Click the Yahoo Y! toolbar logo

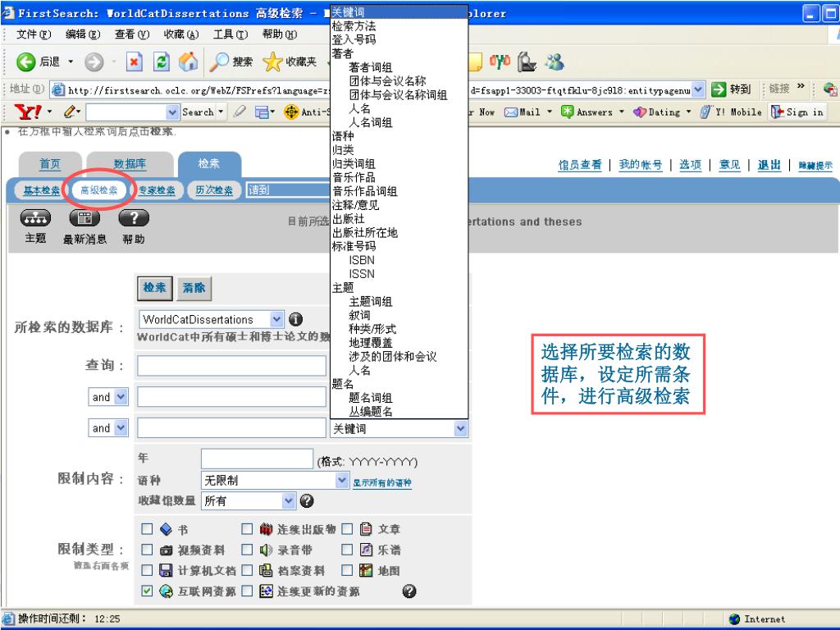tap(28, 112)
